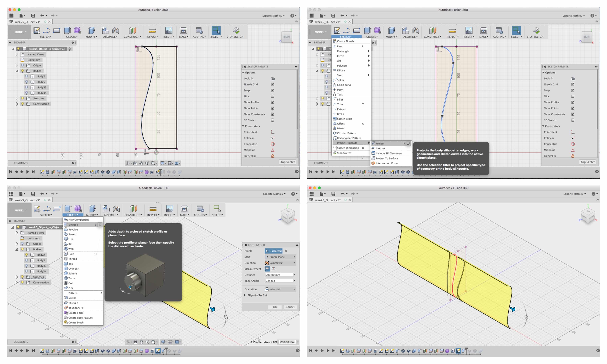Enable 3D Sketch checkbox in top-right Sketch Palette
The image size is (607, 364).
(573, 120)
